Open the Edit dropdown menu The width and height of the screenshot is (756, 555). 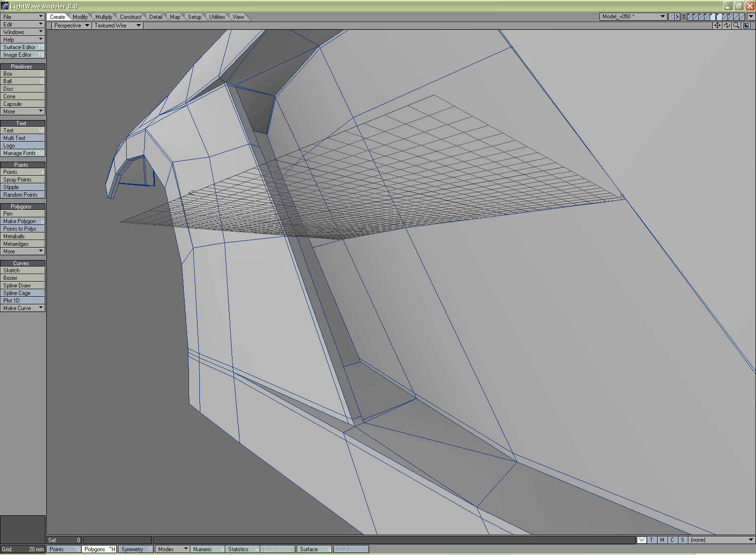click(x=23, y=25)
